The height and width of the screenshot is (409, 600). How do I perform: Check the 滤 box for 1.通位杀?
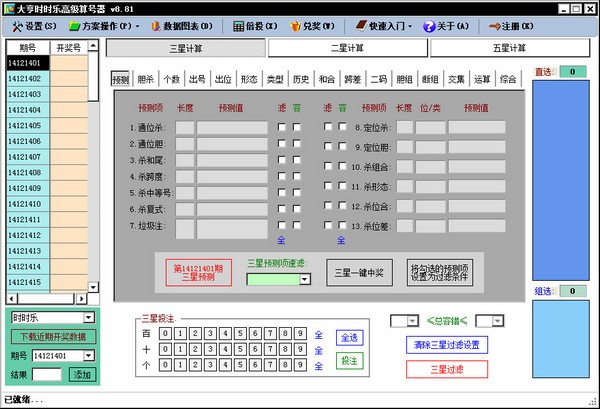coord(282,127)
